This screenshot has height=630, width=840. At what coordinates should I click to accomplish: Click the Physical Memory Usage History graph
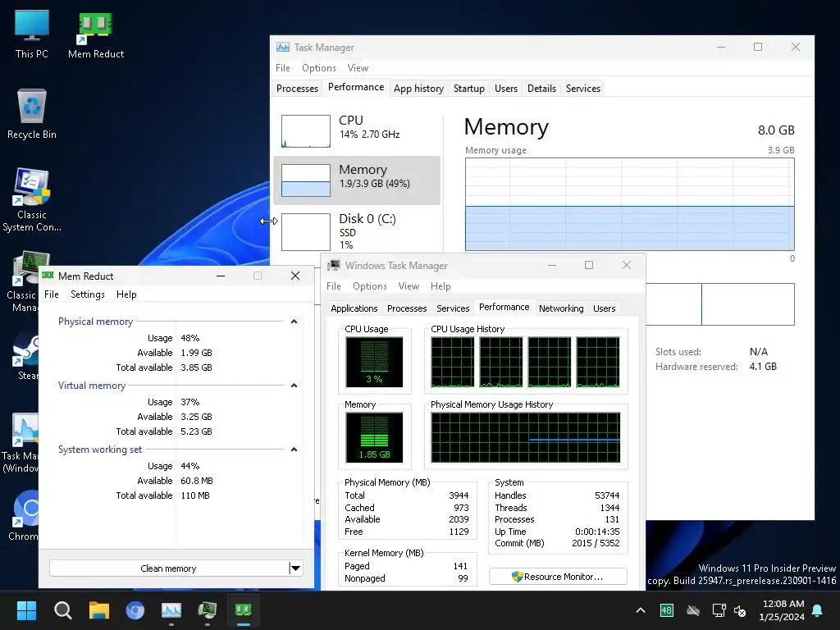click(526, 437)
